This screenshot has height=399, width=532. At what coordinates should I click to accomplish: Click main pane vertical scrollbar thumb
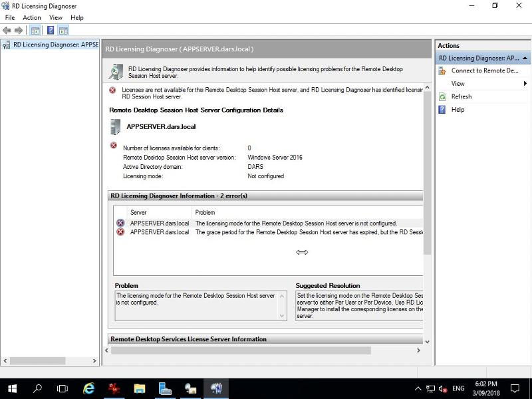pyautogui.click(x=427, y=173)
